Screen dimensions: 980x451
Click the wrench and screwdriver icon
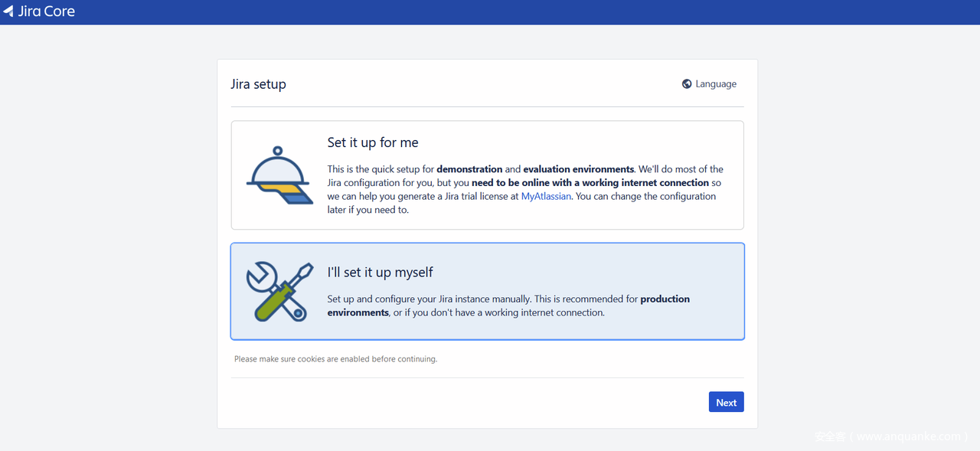pyautogui.click(x=279, y=291)
